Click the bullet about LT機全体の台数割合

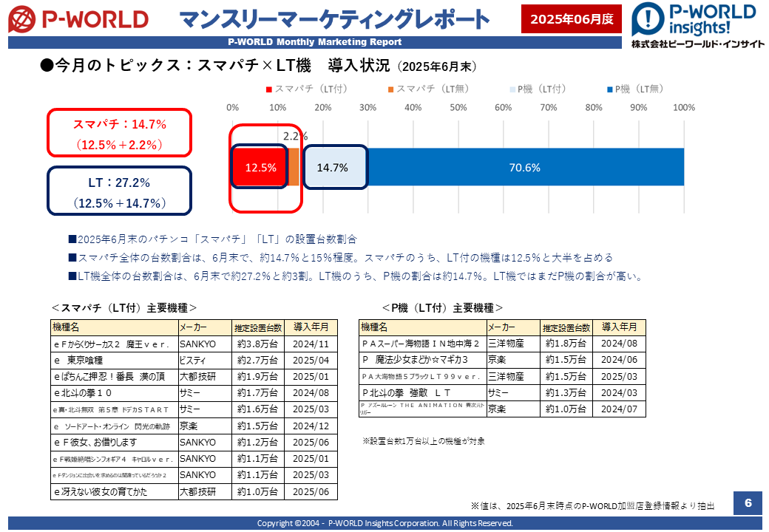pyautogui.click(x=356, y=276)
